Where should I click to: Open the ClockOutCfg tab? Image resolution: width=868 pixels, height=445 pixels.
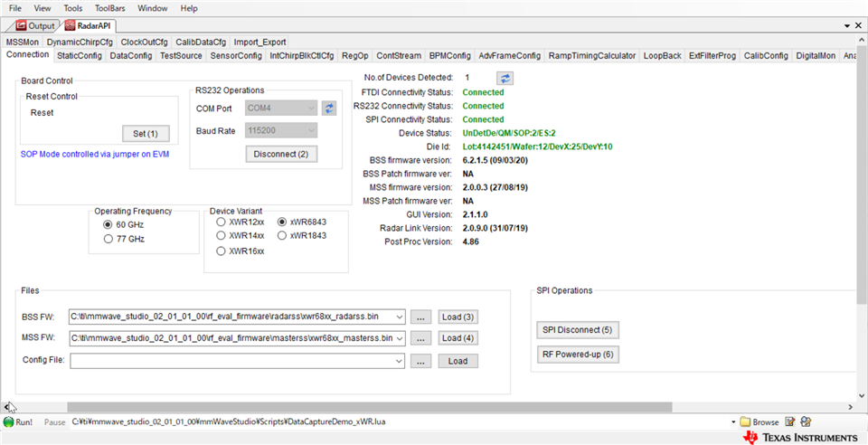144,43
